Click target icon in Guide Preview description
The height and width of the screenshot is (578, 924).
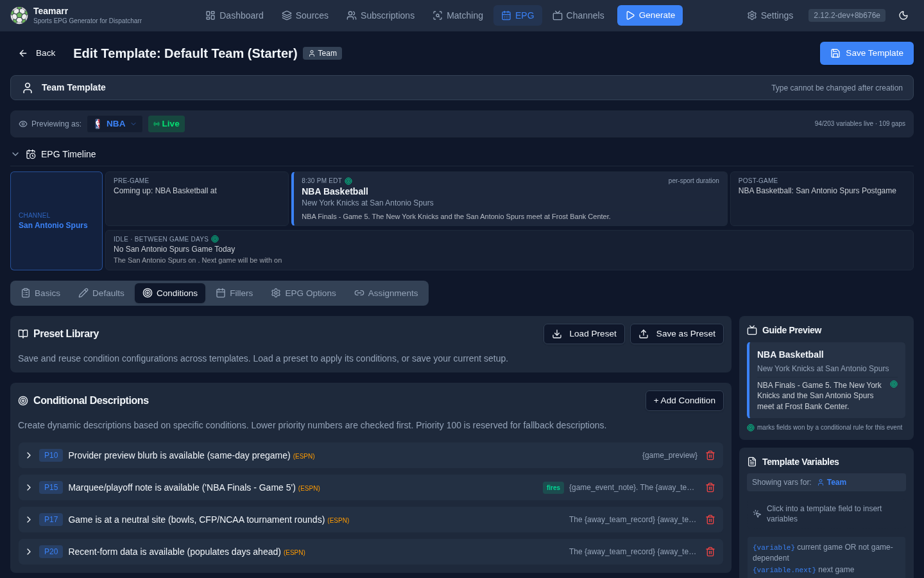tap(894, 384)
